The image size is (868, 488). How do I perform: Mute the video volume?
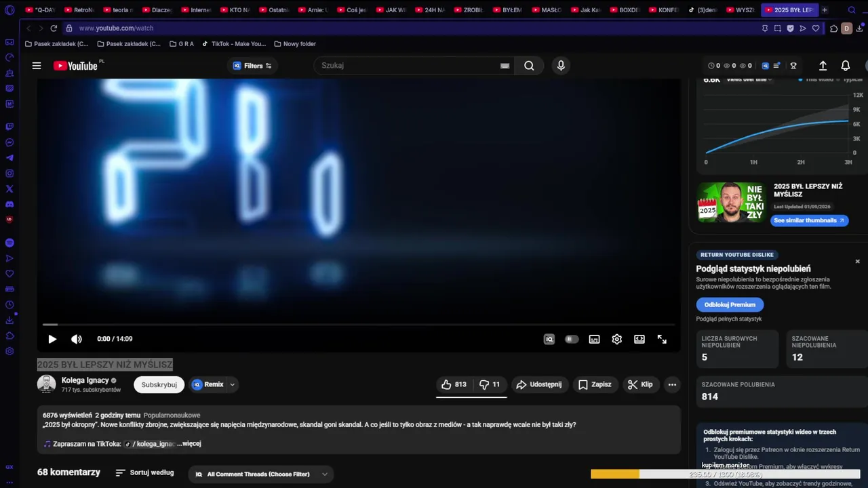tap(77, 339)
